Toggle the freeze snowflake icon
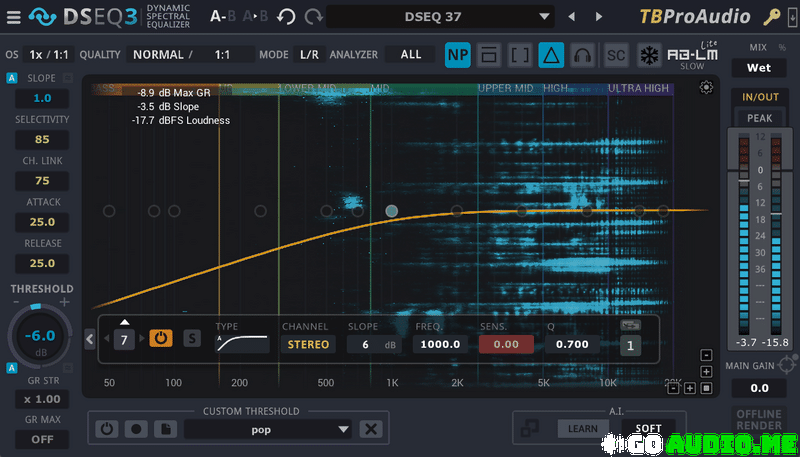The width and height of the screenshot is (800, 457). tap(649, 55)
